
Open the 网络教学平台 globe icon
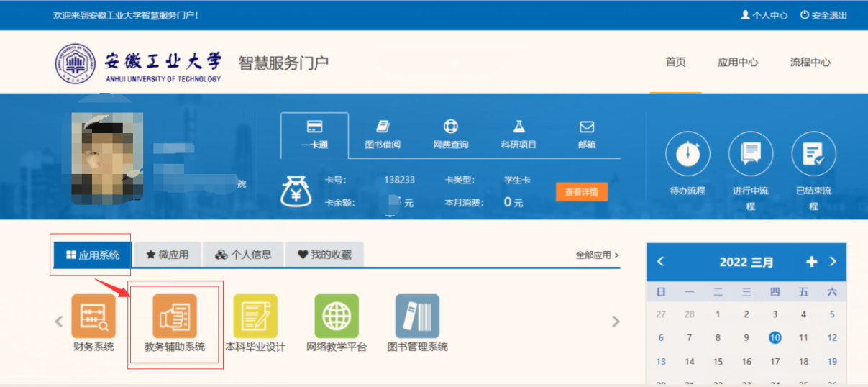click(337, 316)
